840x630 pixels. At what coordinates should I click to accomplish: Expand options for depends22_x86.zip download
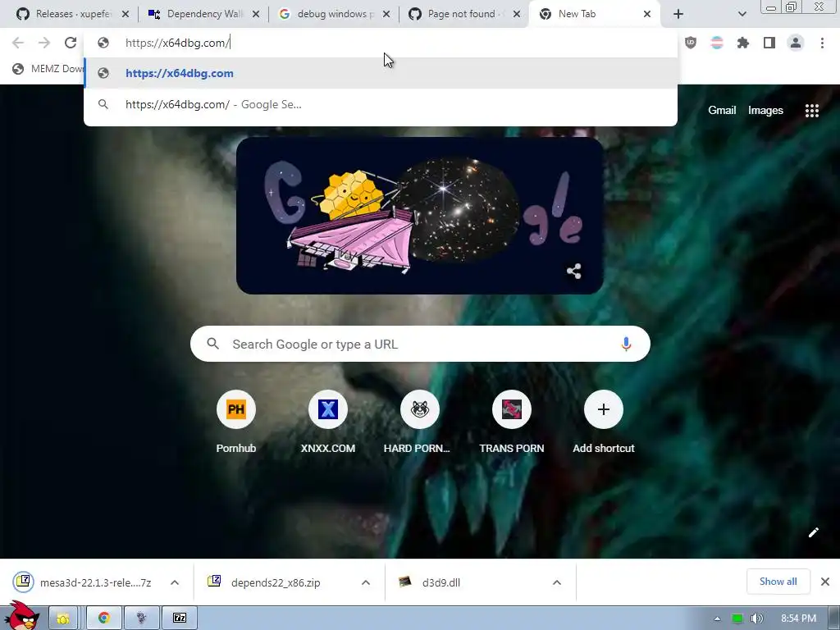pos(366,582)
